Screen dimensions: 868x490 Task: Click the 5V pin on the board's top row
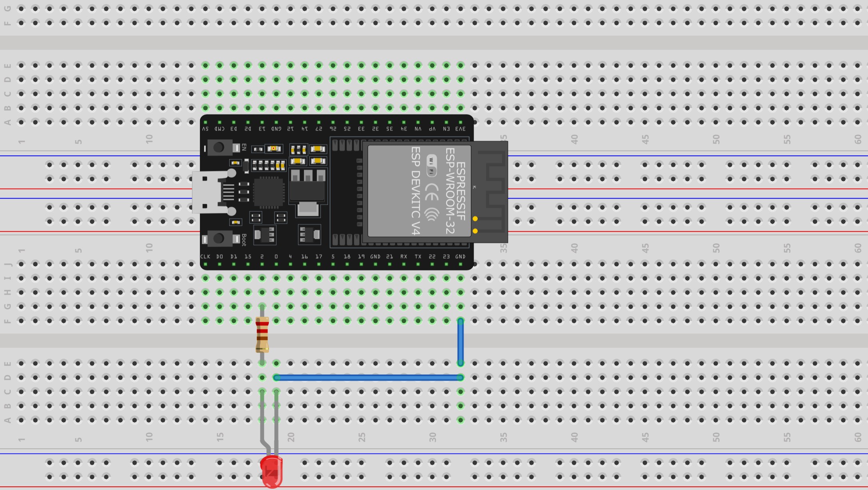205,122
